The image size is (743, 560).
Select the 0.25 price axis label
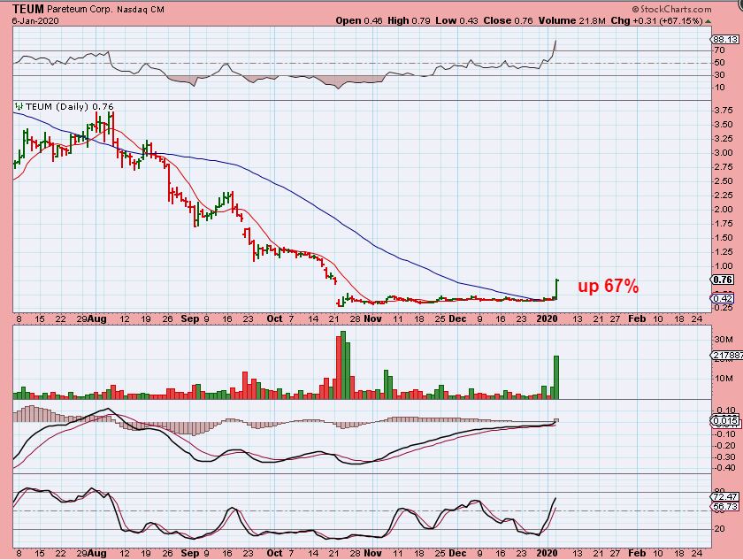[724, 308]
